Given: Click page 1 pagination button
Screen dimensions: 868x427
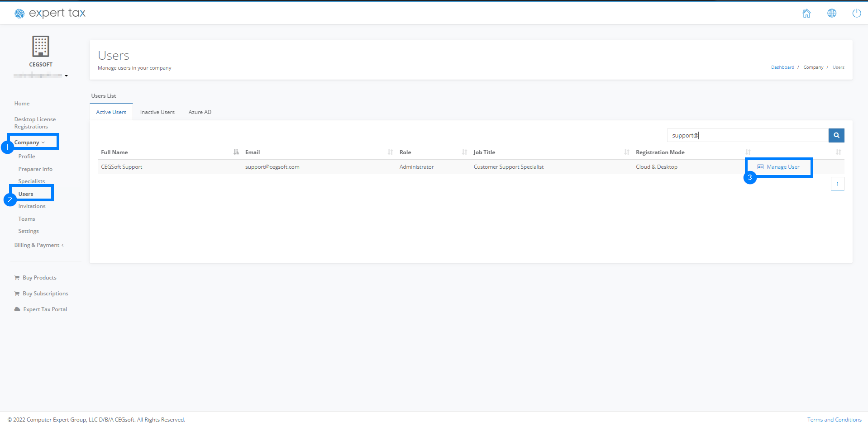Looking at the screenshot, I should click(837, 184).
